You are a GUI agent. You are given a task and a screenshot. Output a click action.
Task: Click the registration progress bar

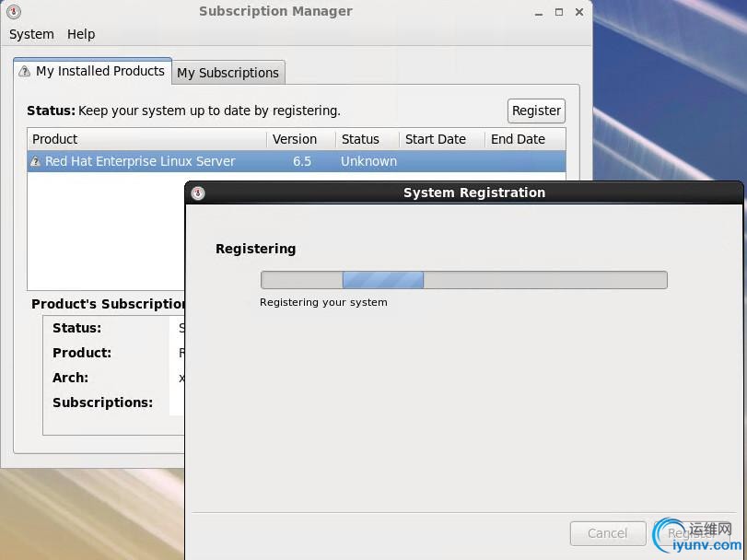click(x=464, y=280)
